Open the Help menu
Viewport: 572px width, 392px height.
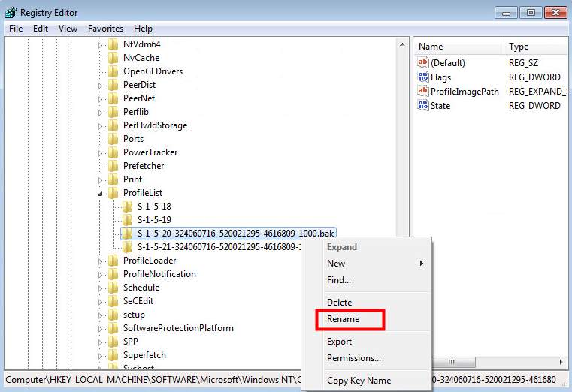click(143, 29)
